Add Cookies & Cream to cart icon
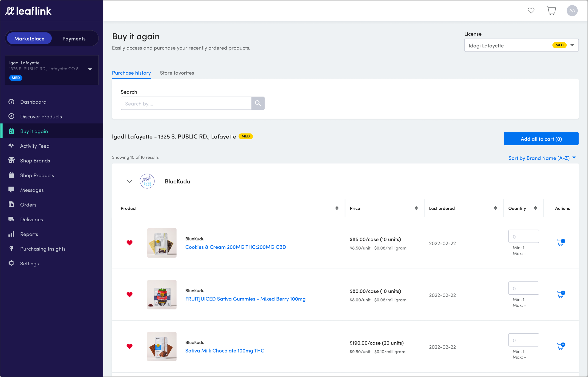The height and width of the screenshot is (377, 588). click(x=561, y=243)
